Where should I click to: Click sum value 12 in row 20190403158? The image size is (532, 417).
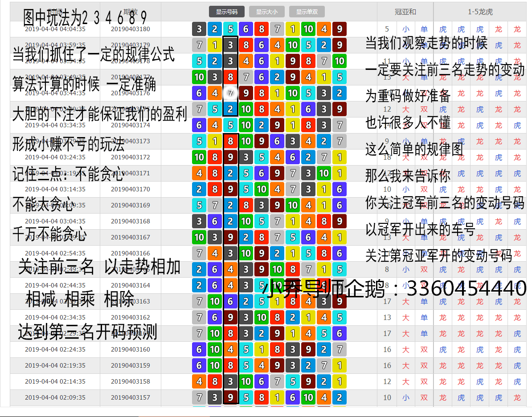pos(387,381)
